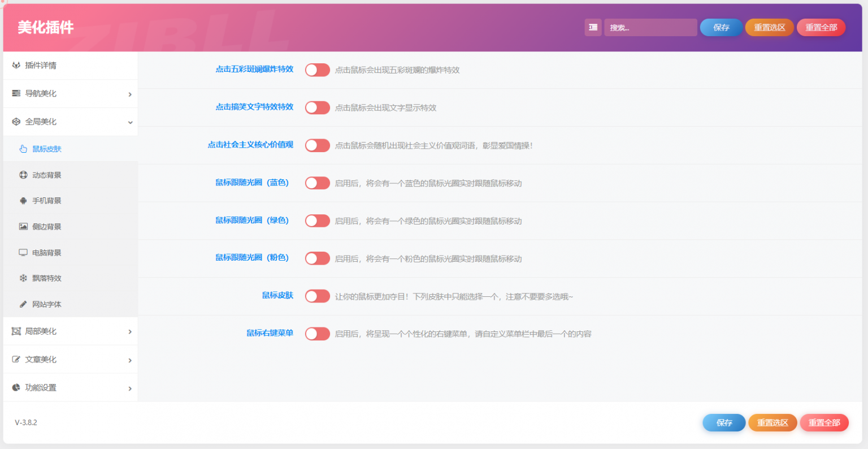This screenshot has height=449, width=868.
Task: Select 手机背景 submenu item
Action: (x=71, y=201)
